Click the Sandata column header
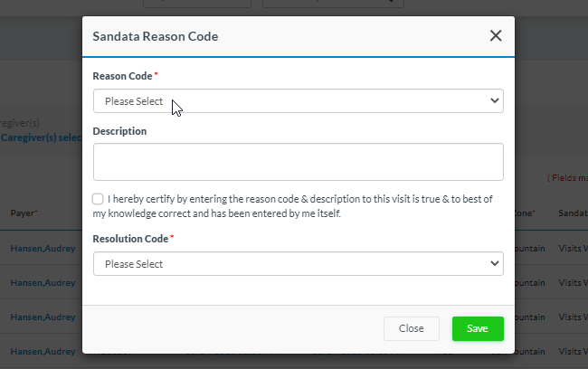The width and height of the screenshot is (588, 369). tap(573, 213)
